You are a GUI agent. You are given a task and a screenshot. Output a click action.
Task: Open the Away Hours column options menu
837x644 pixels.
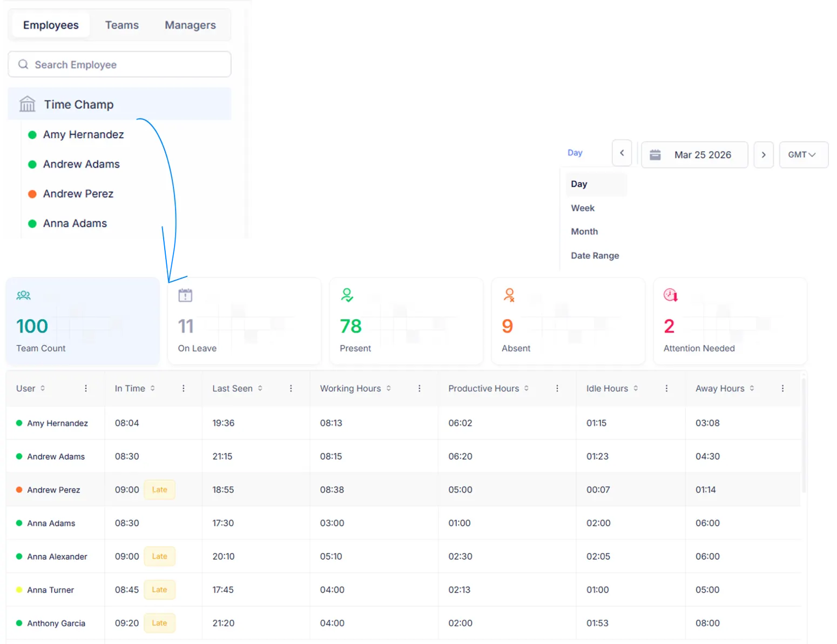click(782, 388)
